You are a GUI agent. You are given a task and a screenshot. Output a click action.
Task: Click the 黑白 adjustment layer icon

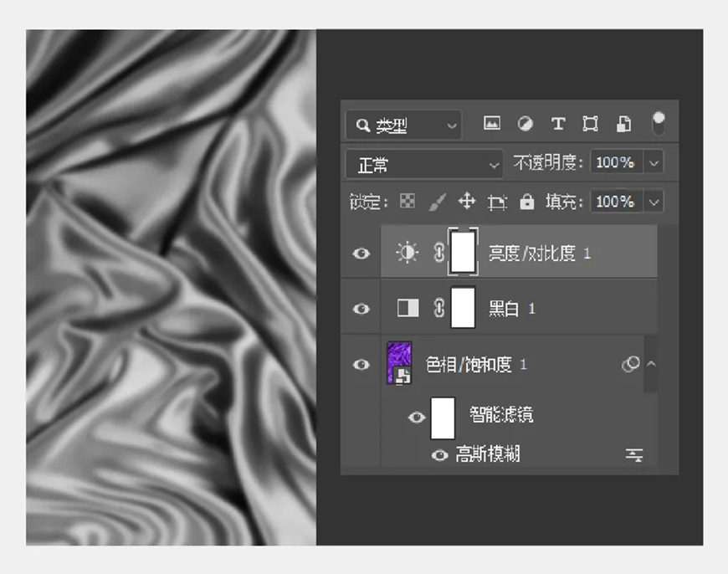[x=408, y=309]
